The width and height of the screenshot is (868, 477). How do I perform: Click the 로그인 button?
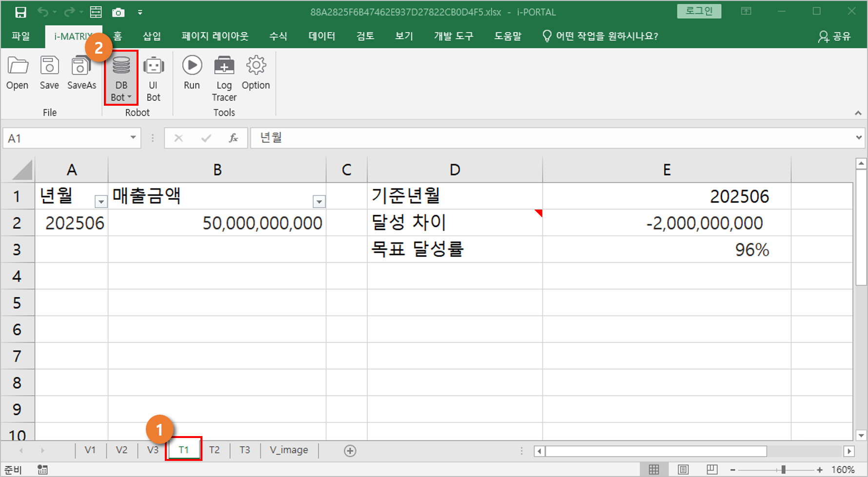[x=699, y=11]
